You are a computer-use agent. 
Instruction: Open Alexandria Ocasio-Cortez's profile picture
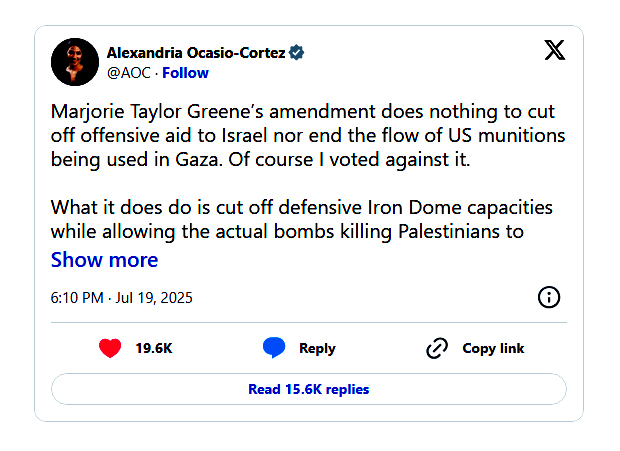pyautogui.click(x=74, y=62)
